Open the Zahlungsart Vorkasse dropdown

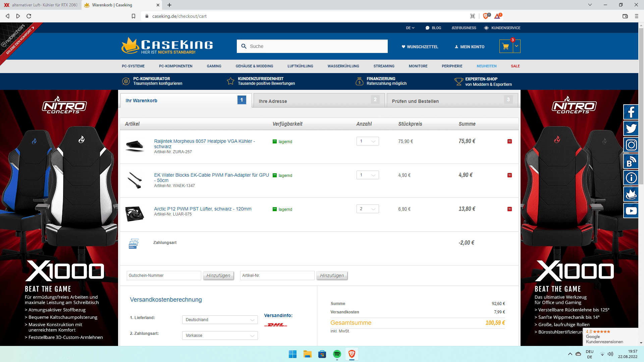coord(220,336)
